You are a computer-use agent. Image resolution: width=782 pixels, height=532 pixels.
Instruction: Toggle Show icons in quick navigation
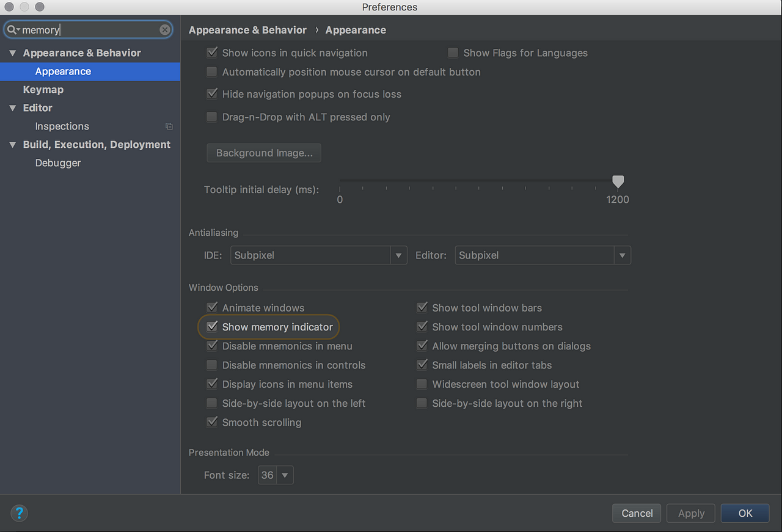212,53
